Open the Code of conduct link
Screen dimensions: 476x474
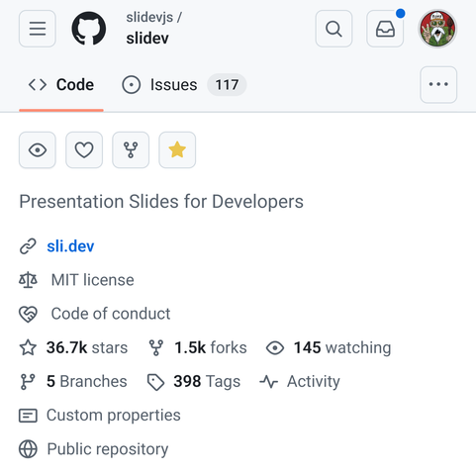click(x=111, y=314)
